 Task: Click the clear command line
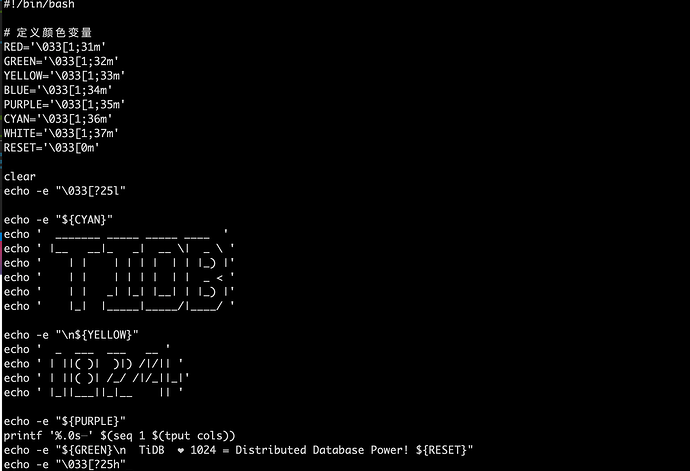(19, 177)
